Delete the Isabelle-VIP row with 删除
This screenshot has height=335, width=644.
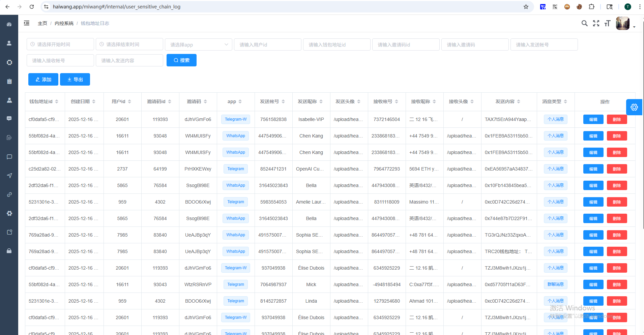(x=616, y=119)
